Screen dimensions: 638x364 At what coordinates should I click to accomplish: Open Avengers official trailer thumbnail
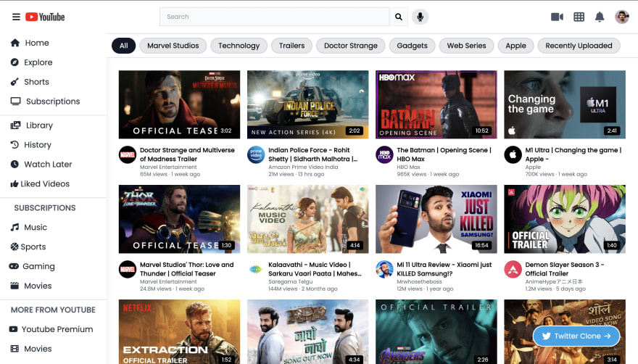[x=436, y=332]
